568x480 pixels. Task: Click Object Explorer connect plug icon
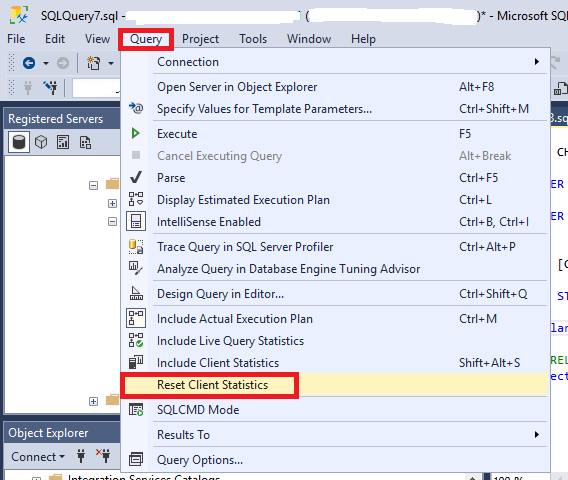pyautogui.click(x=81, y=456)
